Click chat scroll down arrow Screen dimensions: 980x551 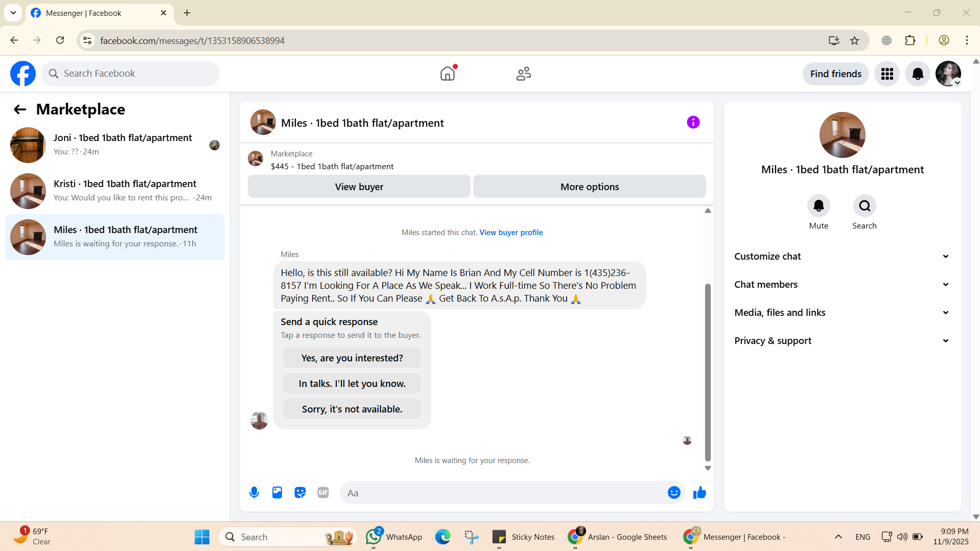(x=708, y=468)
